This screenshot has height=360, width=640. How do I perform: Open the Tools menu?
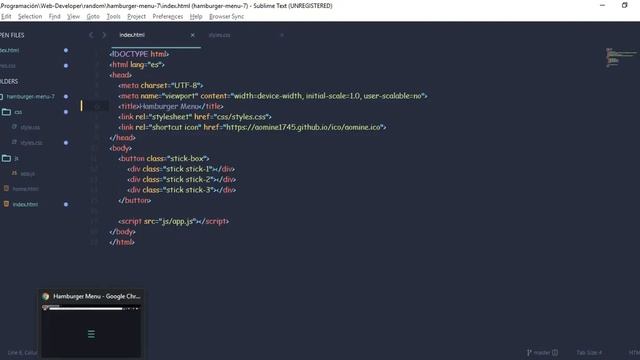click(113, 16)
